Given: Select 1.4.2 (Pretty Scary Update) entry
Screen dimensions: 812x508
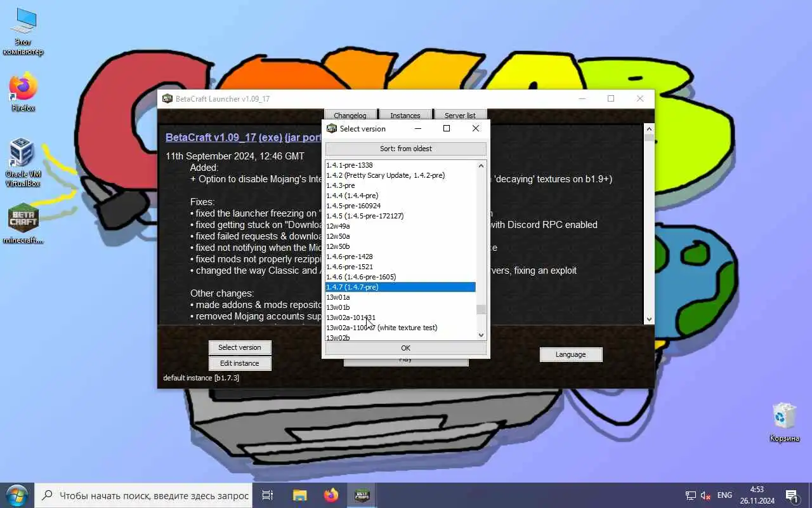Looking at the screenshot, I should tap(400, 175).
